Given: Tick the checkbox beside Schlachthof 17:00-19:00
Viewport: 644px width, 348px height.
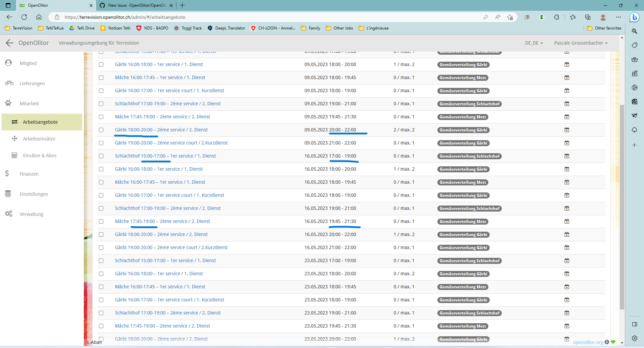Looking at the screenshot, I should click(101, 104).
